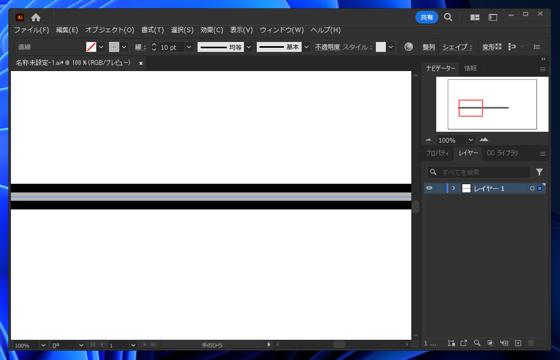Switch to the 情報 tab
The width and height of the screenshot is (560, 360).
click(x=470, y=69)
